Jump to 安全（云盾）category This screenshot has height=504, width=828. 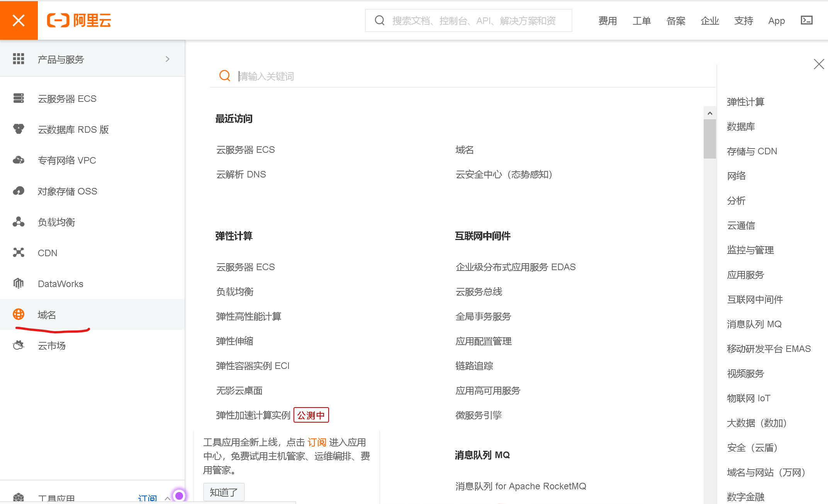click(x=752, y=448)
